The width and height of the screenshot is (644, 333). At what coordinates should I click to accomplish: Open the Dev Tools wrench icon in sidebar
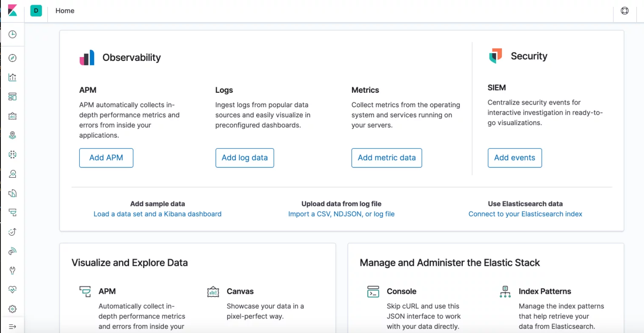[x=12, y=270]
